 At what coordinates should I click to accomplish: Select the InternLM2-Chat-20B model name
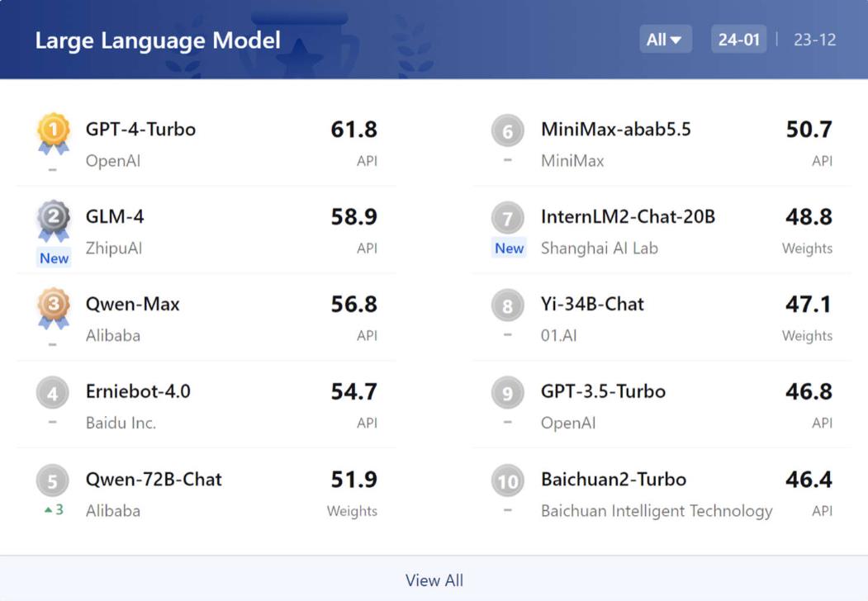(628, 217)
